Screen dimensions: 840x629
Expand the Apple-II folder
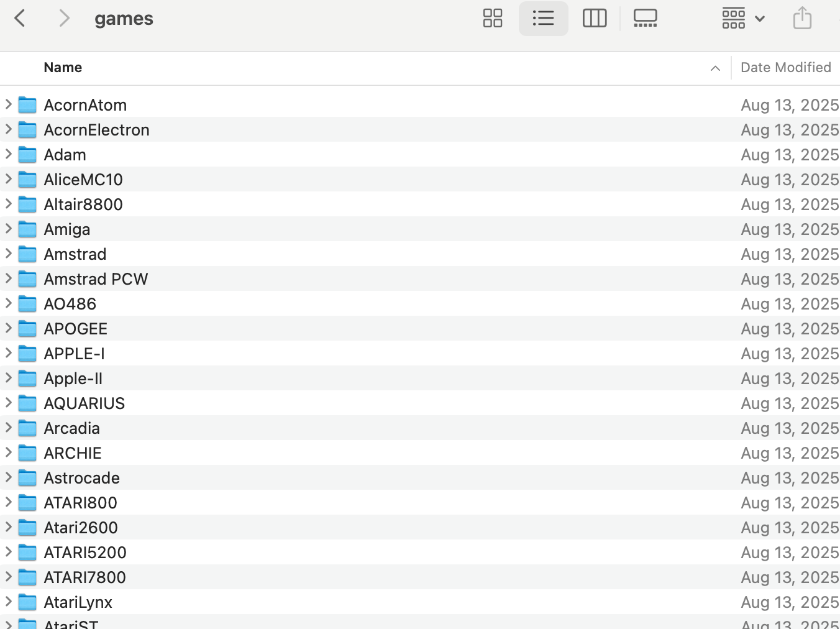pyautogui.click(x=9, y=378)
